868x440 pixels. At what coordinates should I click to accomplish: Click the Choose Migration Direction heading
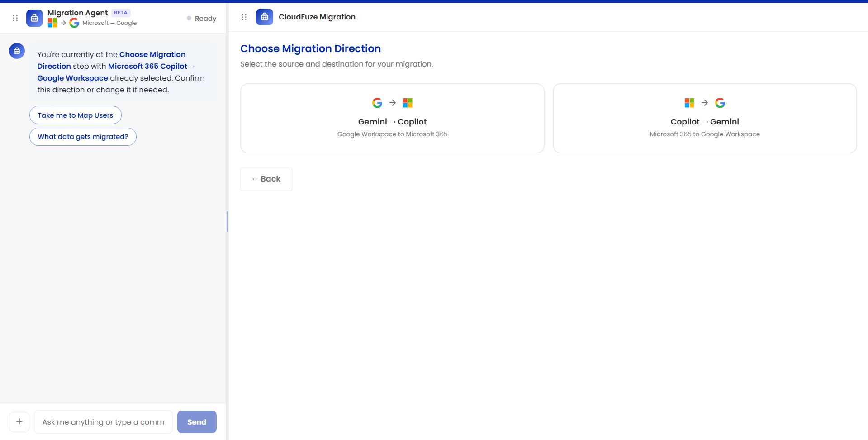(x=310, y=48)
